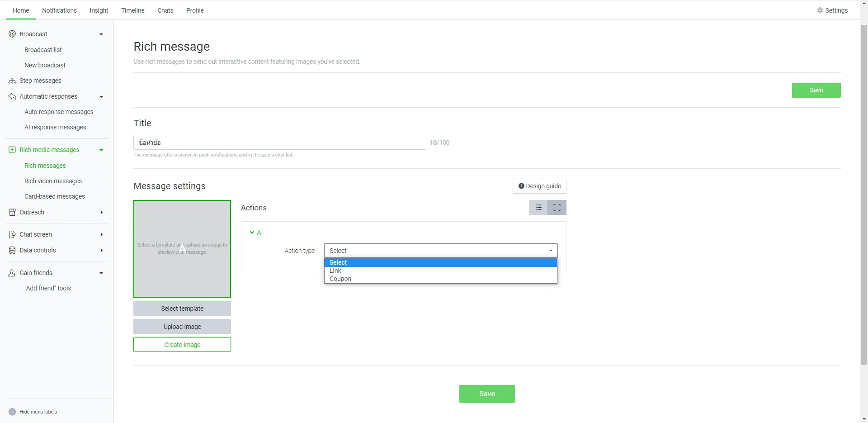Open the Insight tab
This screenshot has width=868, height=423.
click(99, 10)
